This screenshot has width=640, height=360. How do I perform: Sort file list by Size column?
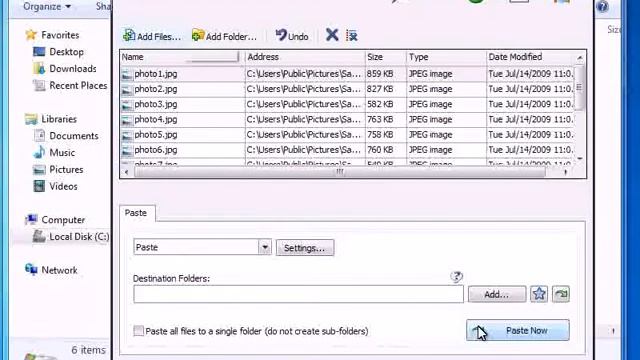pos(386,57)
